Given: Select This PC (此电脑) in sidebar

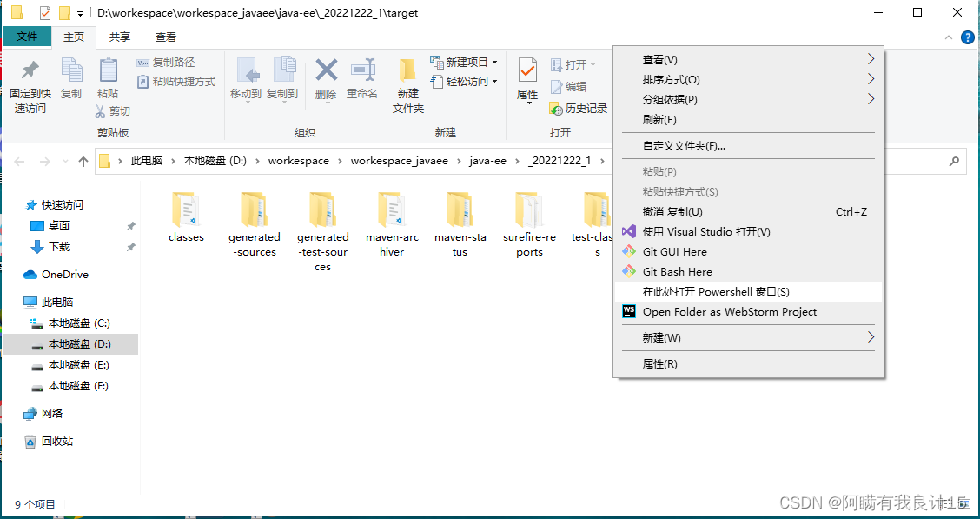Looking at the screenshot, I should click(56, 302).
